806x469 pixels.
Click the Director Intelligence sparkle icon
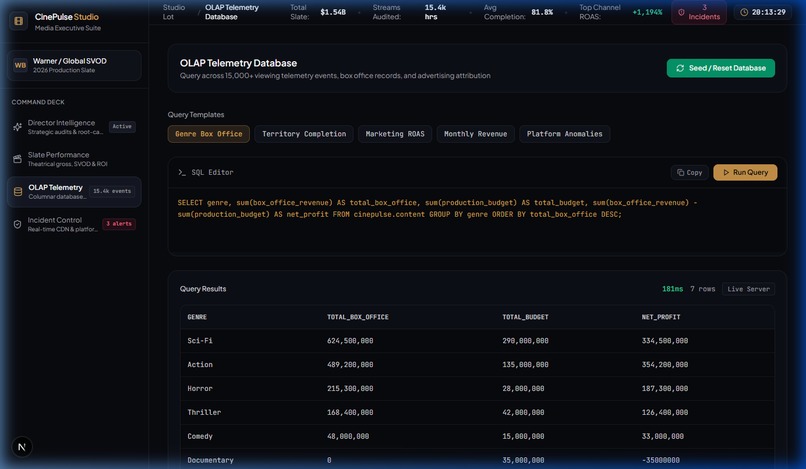tap(17, 127)
